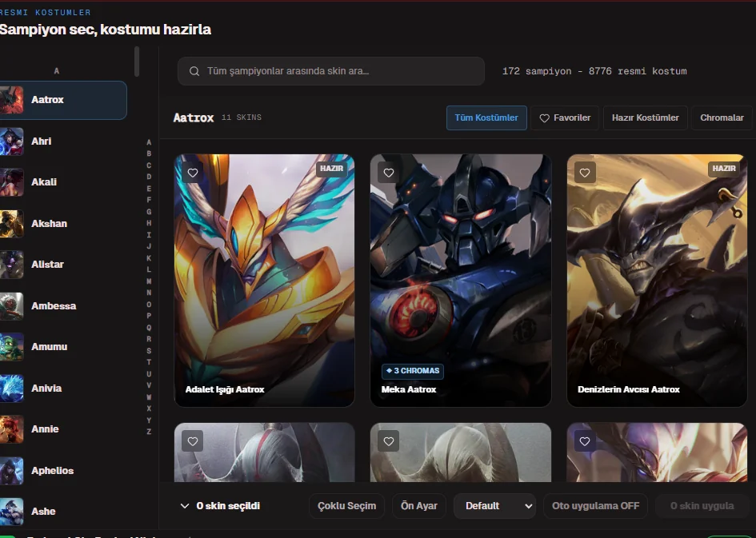Screen dimensions: 756x538
Task: Click the "172 sampiyon - 8776 resmi kostum" text
Action: pyautogui.click(x=594, y=71)
